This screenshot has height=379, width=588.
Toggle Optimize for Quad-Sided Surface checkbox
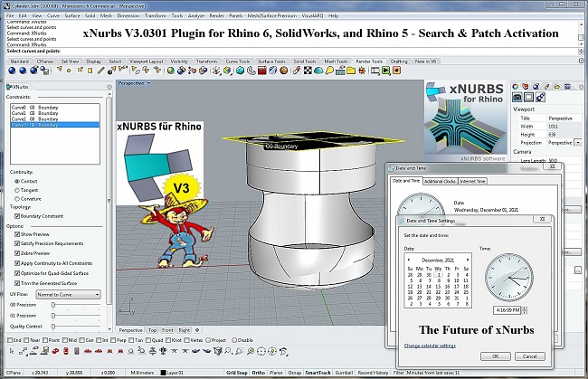[x=17, y=273]
